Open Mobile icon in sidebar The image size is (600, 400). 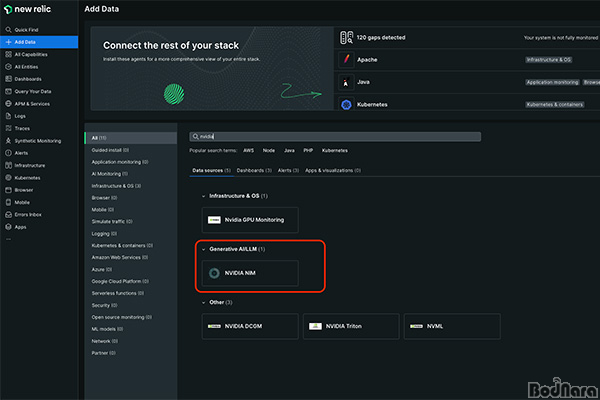8,202
